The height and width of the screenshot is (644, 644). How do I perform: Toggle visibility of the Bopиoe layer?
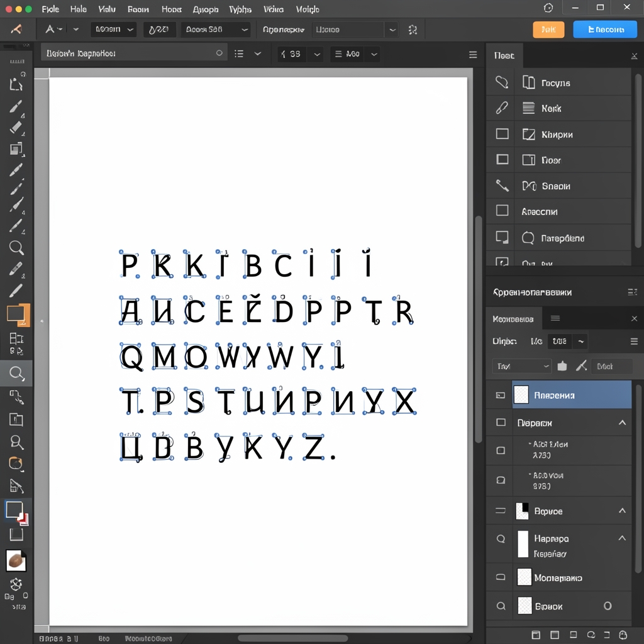500,511
